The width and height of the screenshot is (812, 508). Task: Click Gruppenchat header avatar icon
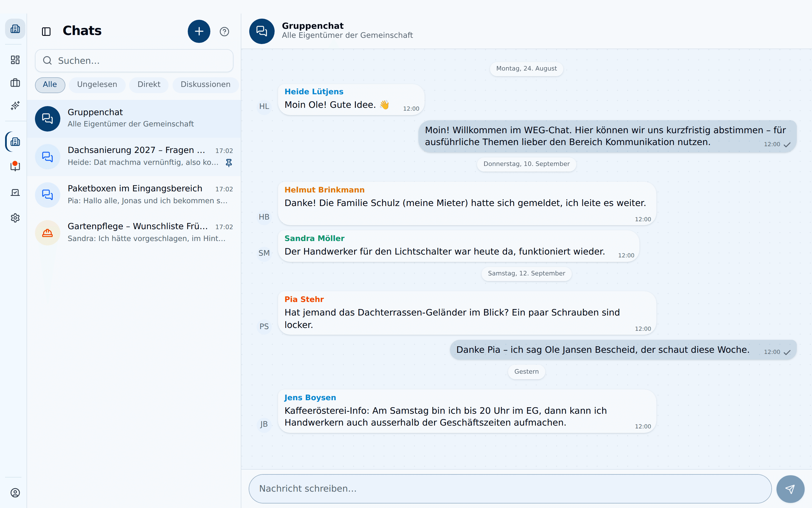point(262,31)
